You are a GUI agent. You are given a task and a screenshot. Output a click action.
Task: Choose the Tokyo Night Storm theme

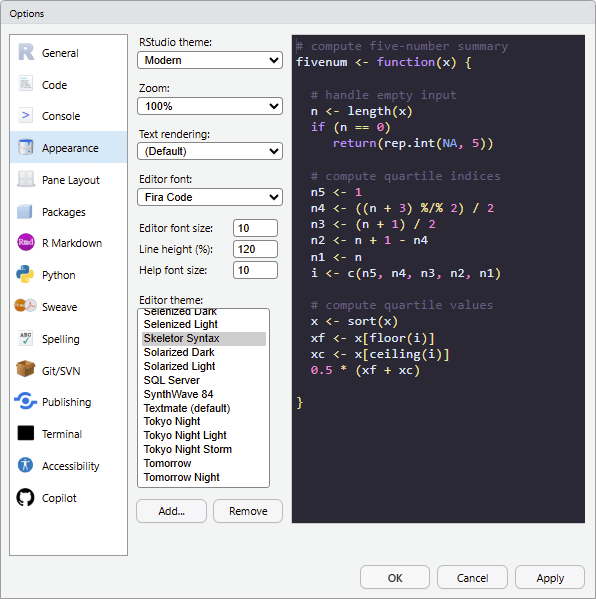[204, 449]
